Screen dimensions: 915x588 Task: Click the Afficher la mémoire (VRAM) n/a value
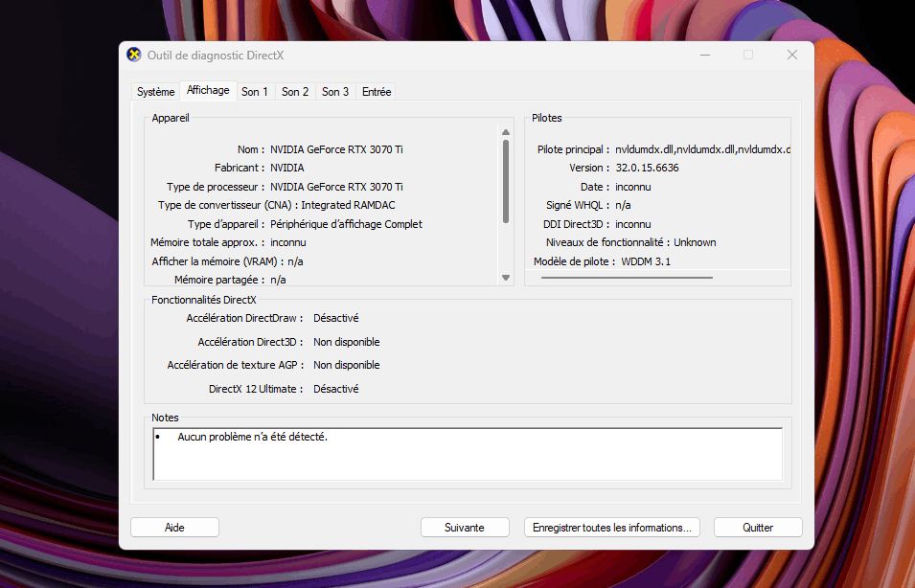click(x=295, y=261)
